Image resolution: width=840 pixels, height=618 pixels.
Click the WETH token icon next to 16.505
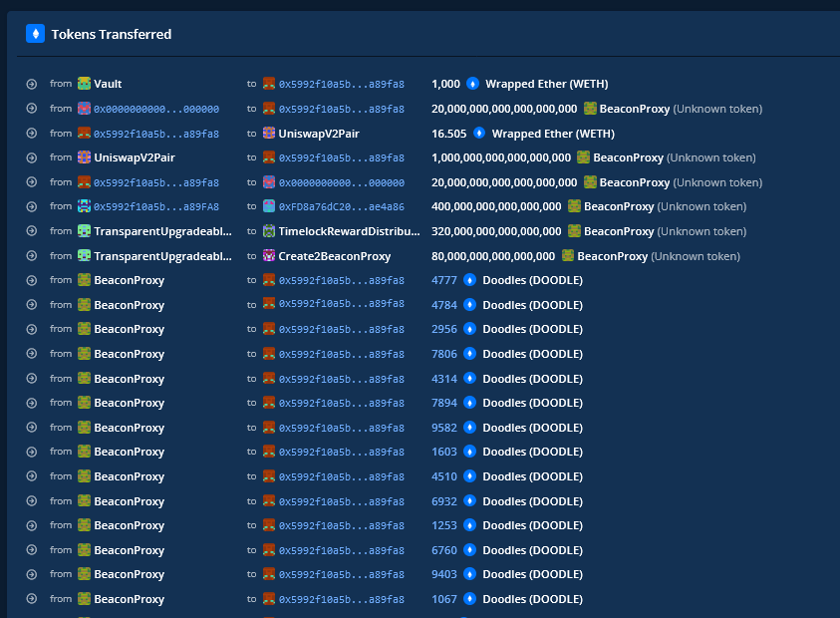[x=479, y=133]
